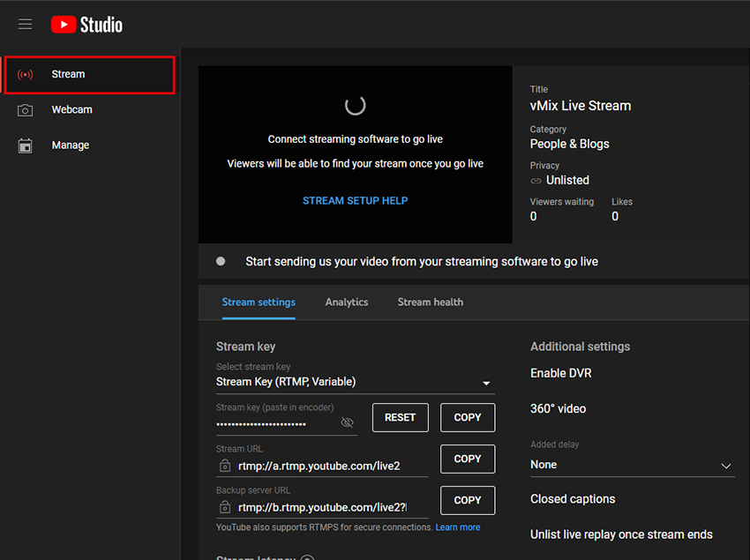Open the Webcam camera icon
750x560 pixels.
tap(26, 110)
